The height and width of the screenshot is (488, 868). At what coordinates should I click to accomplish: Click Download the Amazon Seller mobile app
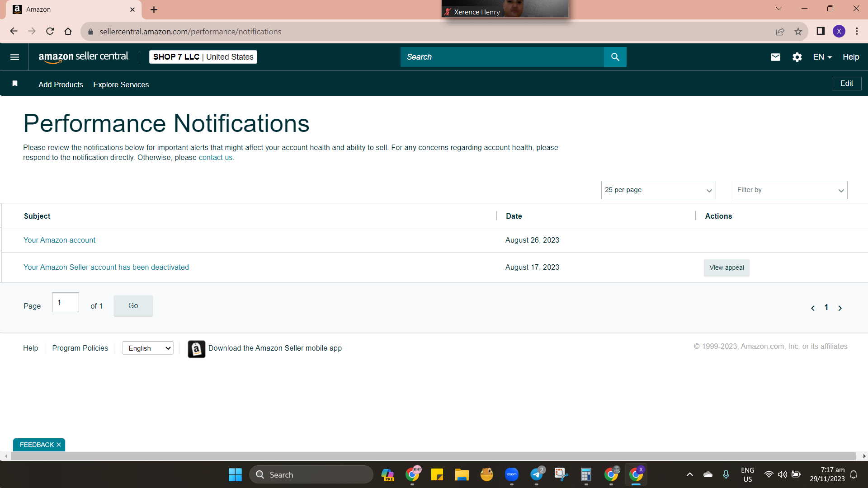click(275, 348)
